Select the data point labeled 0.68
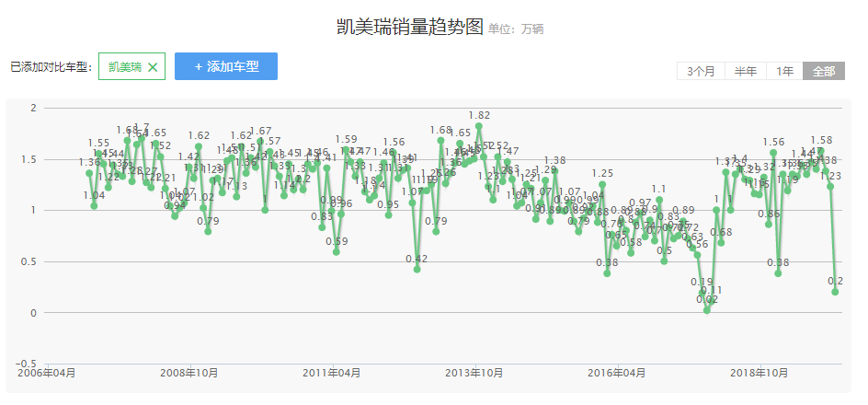This screenshot has width=868, height=405. tap(721, 243)
